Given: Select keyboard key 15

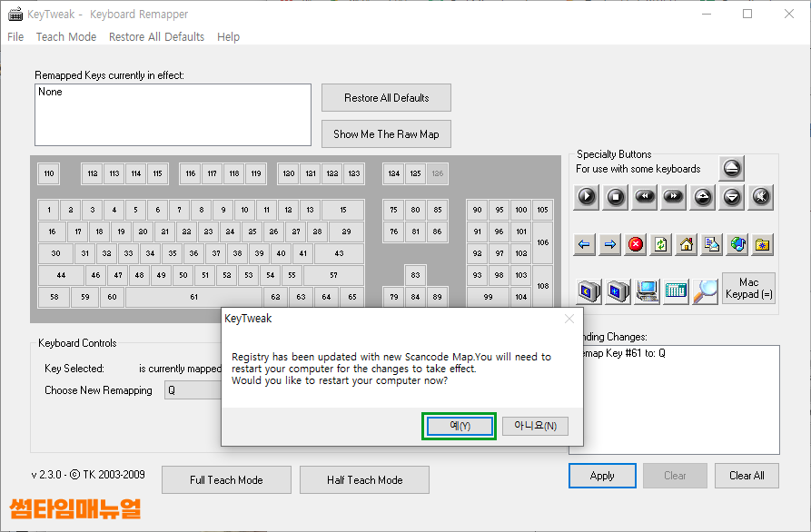Looking at the screenshot, I should coord(343,210).
